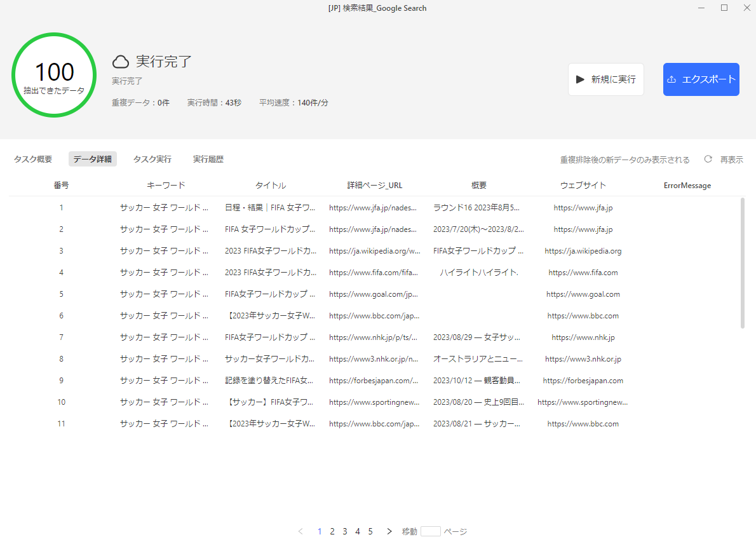Click the 新規に実行 button
The height and width of the screenshot is (537, 756).
tap(606, 79)
